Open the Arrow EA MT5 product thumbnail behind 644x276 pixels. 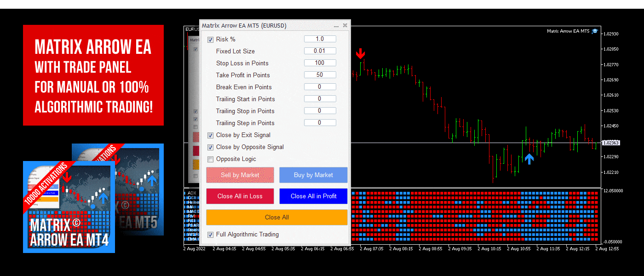139,190
